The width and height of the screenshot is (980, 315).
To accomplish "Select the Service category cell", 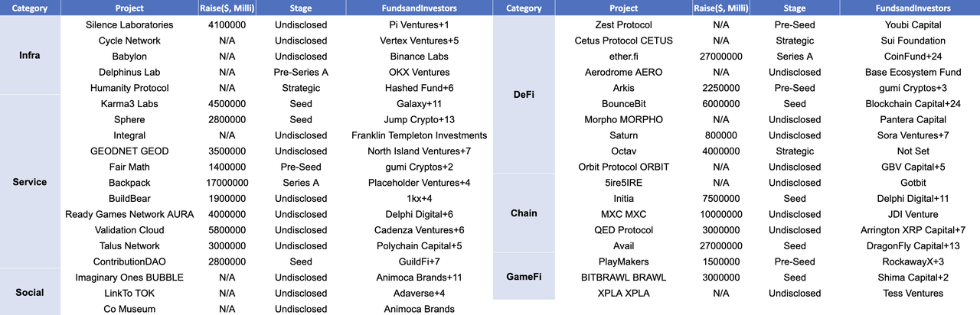I will pos(30,182).
